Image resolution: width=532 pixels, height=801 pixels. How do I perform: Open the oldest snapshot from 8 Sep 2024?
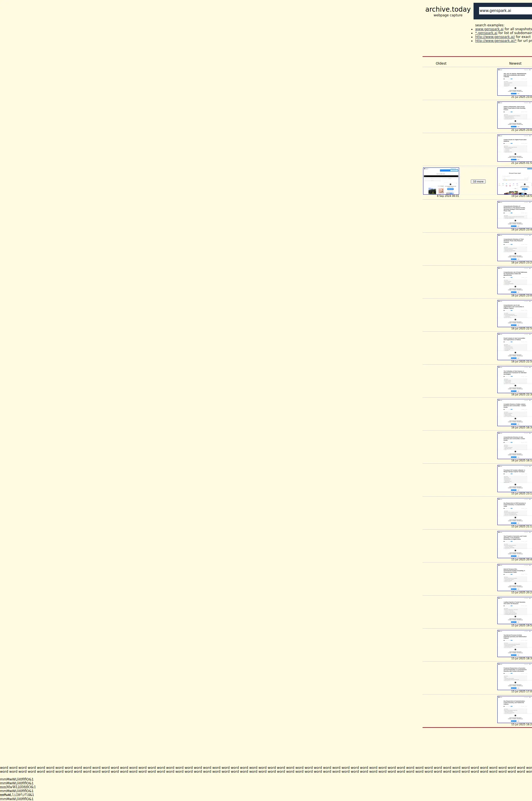point(441,181)
